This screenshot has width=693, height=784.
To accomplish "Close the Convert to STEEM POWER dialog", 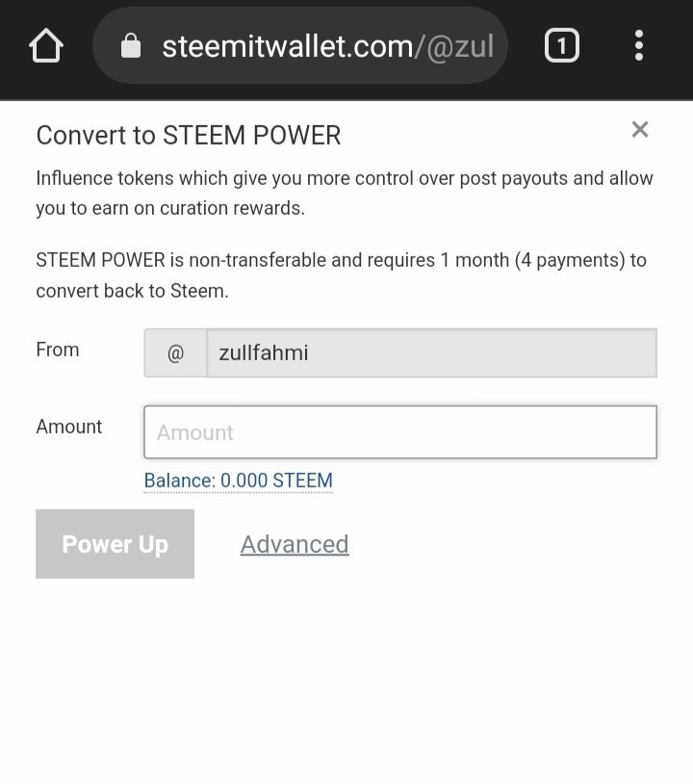I will point(640,129).
